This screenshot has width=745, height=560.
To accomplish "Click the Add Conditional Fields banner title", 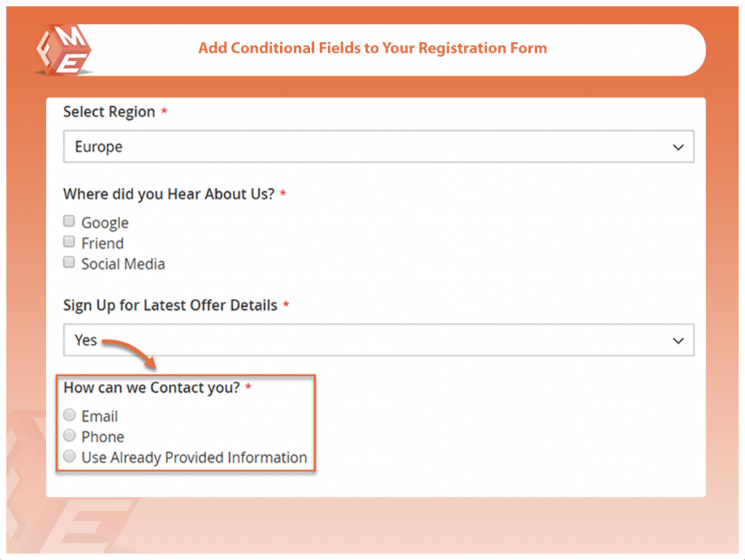I will 372,48.
